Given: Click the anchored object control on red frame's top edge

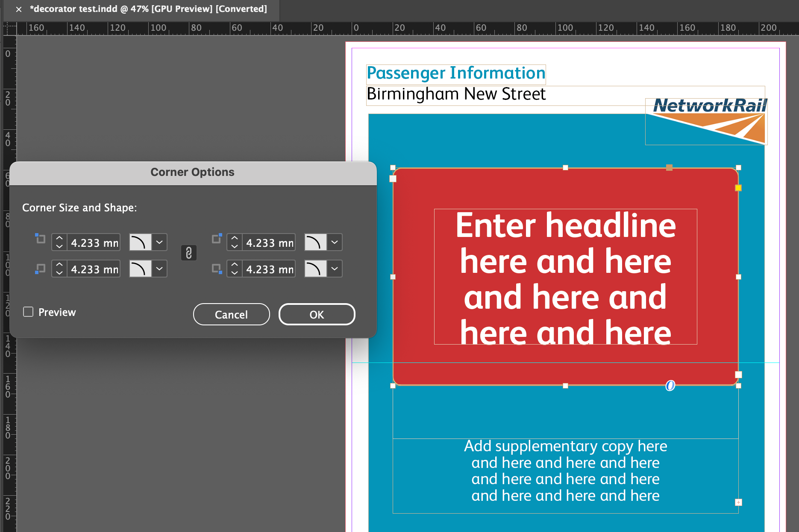Looking at the screenshot, I should click(x=669, y=167).
